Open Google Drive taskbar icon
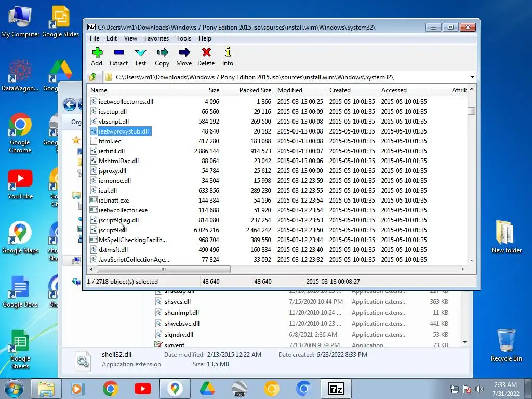Screen dimensions: 532x399 [x=207, y=389]
